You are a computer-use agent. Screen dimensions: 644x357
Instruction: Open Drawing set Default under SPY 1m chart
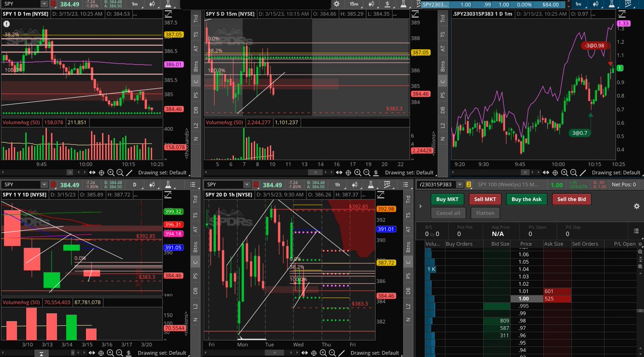pyautogui.click(x=163, y=173)
